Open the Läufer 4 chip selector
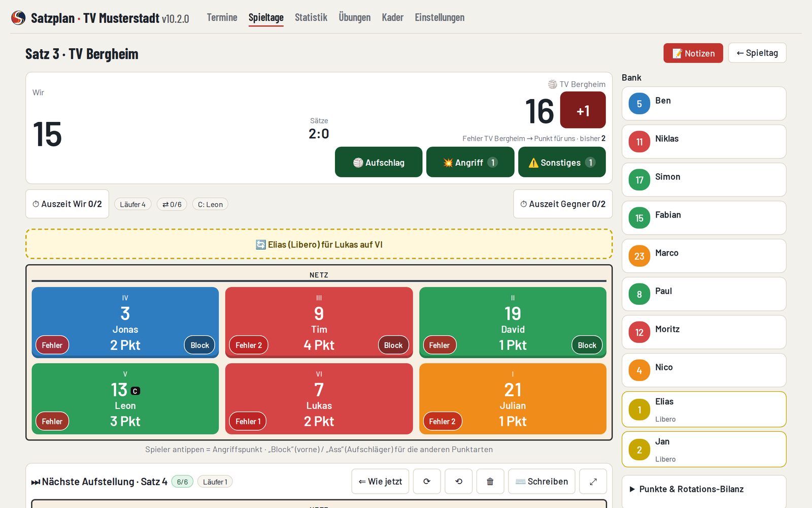The image size is (812, 508). coord(133,204)
